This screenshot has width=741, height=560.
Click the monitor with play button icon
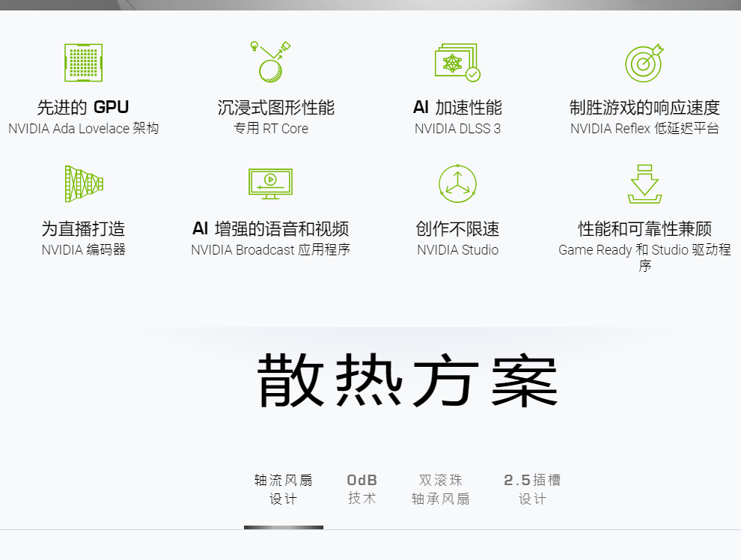coord(270,184)
